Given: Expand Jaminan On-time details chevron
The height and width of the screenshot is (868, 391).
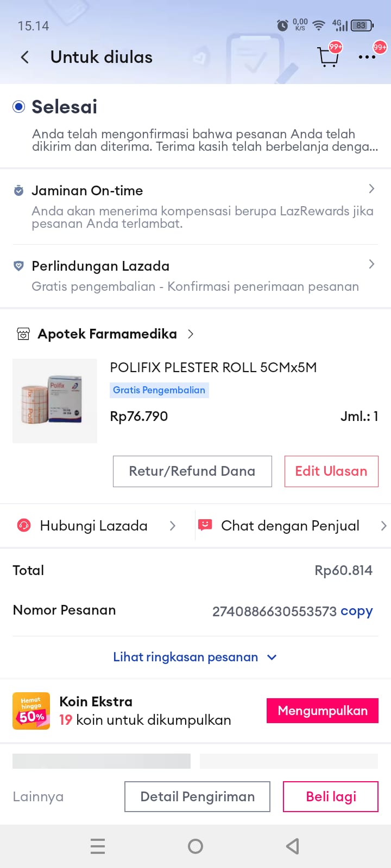Looking at the screenshot, I should [371, 189].
